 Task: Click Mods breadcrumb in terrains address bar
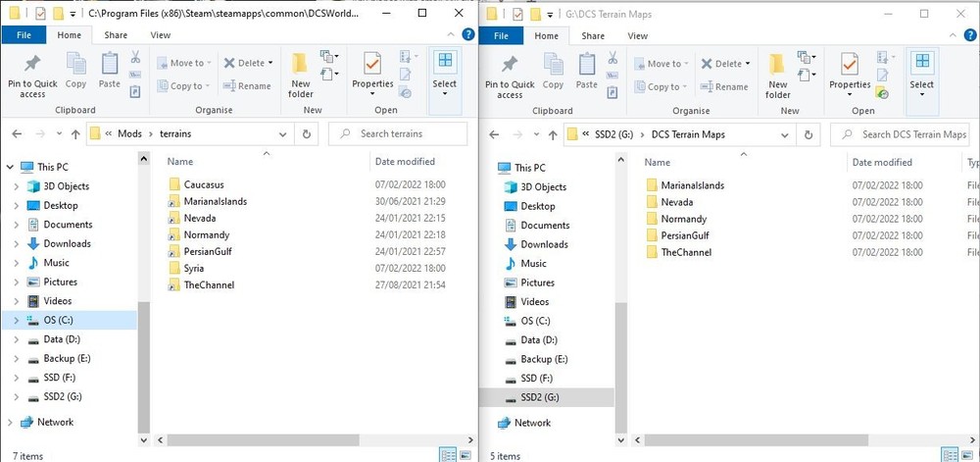130,133
